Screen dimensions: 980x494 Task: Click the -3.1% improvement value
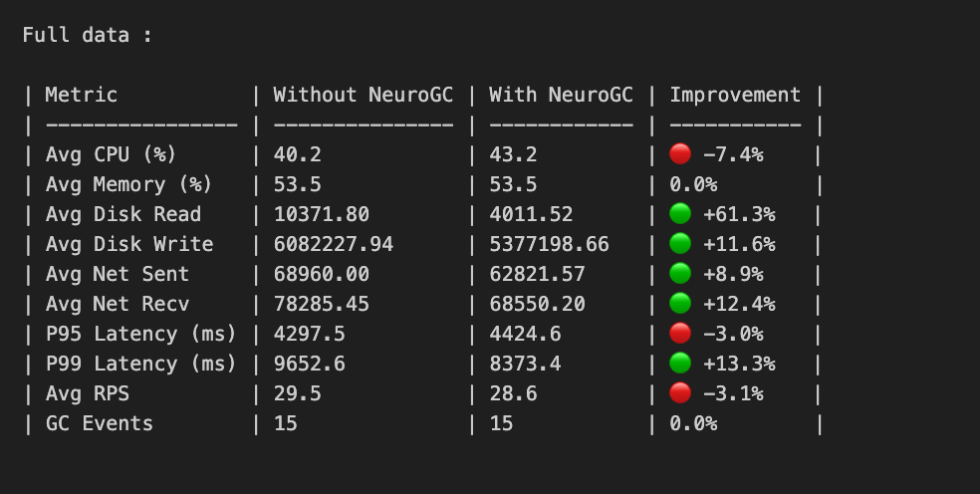(733, 394)
